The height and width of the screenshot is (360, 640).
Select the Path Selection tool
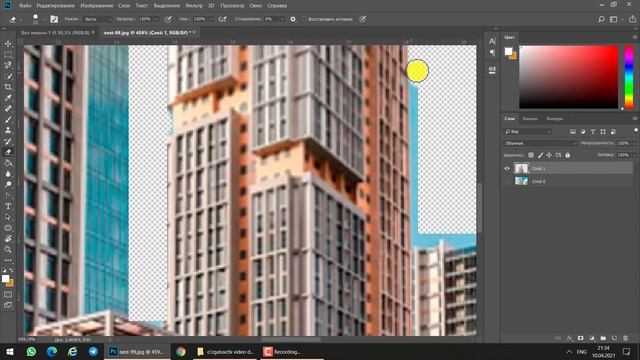click(8, 217)
